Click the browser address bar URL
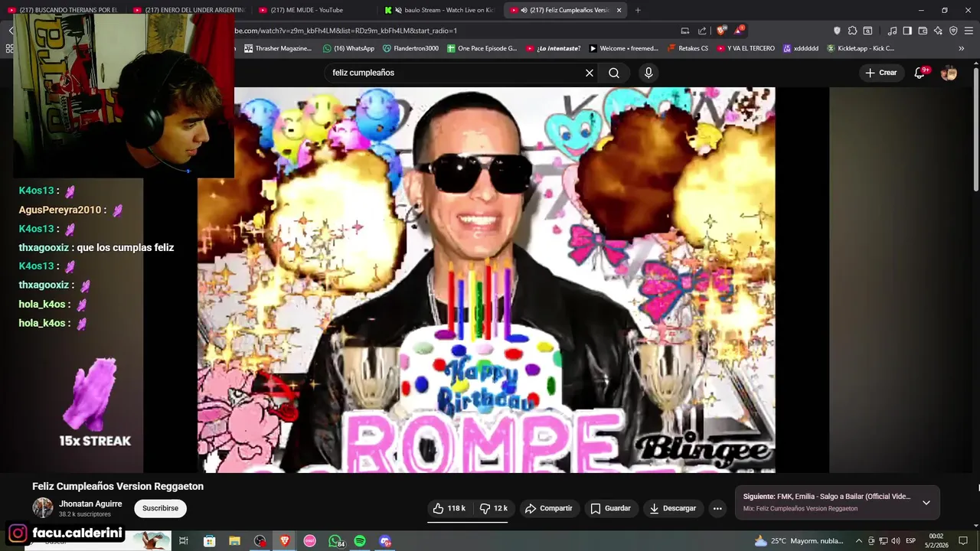980x551 pixels. [x=345, y=31]
